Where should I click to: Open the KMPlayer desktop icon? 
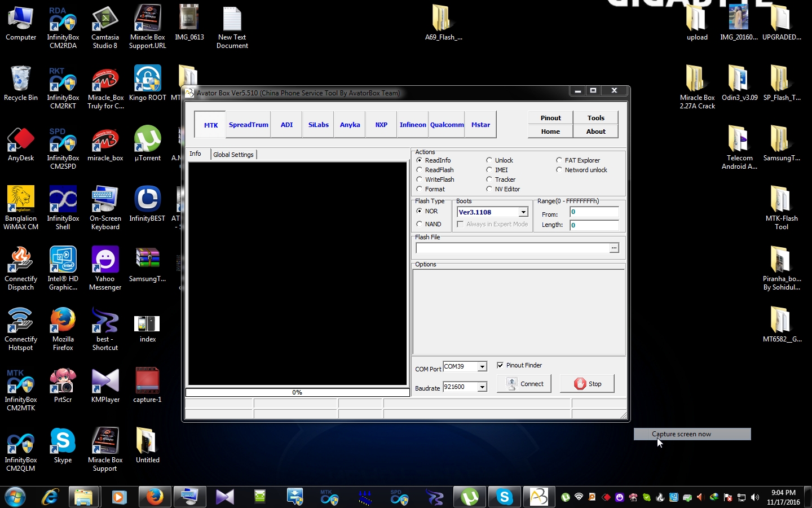pyautogui.click(x=105, y=386)
